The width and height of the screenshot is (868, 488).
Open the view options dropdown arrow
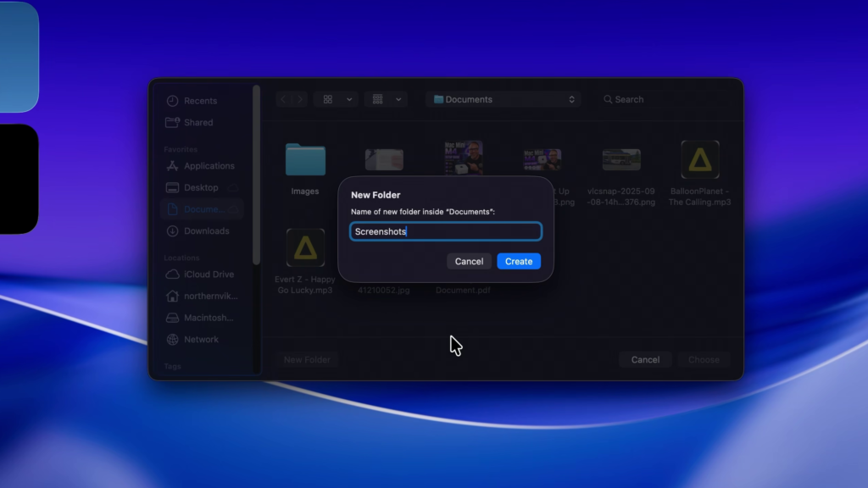[x=349, y=100]
